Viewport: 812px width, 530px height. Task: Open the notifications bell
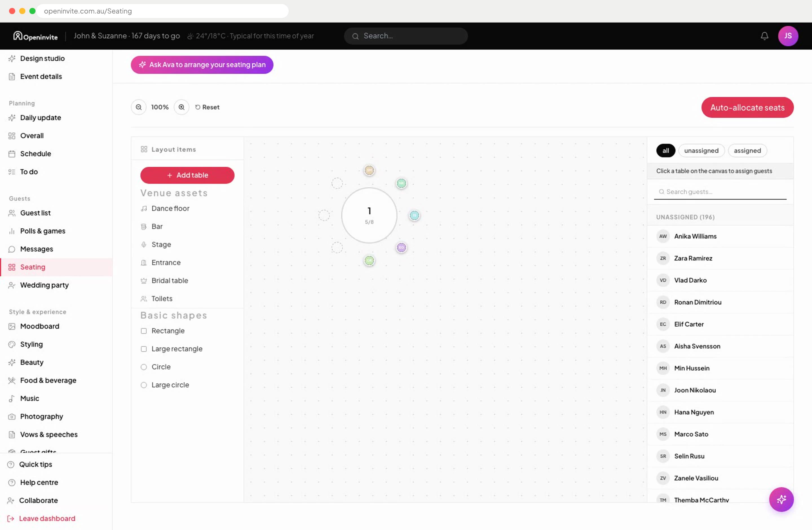pos(764,36)
